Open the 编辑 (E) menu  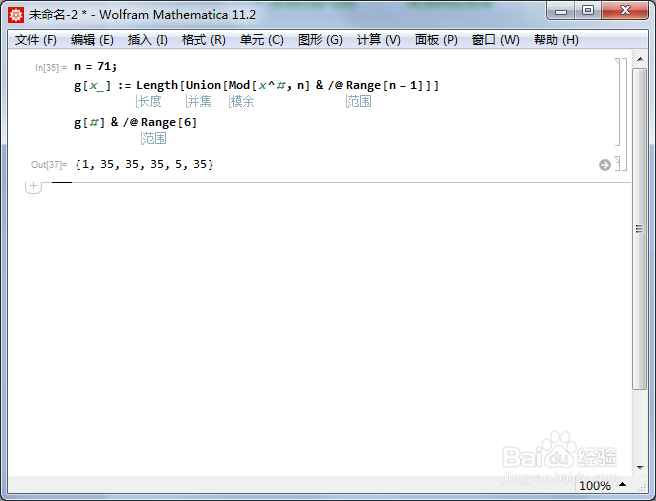click(92, 40)
